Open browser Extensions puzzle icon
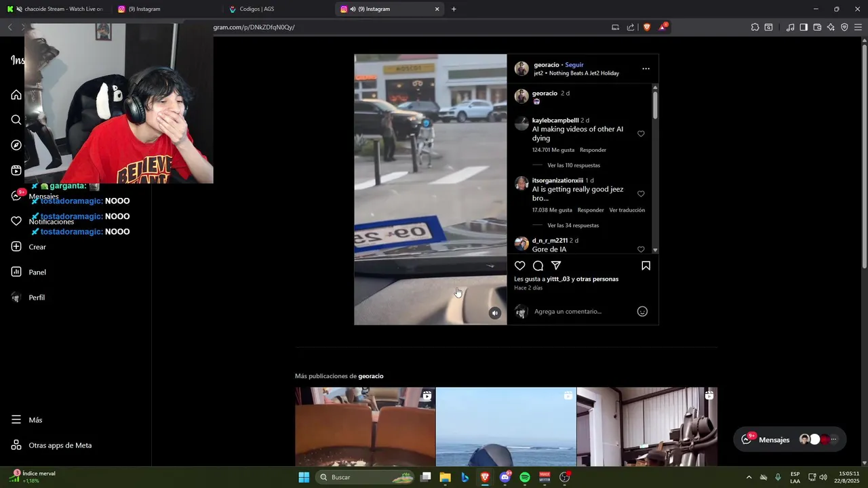The width and height of the screenshot is (868, 488). click(755, 27)
